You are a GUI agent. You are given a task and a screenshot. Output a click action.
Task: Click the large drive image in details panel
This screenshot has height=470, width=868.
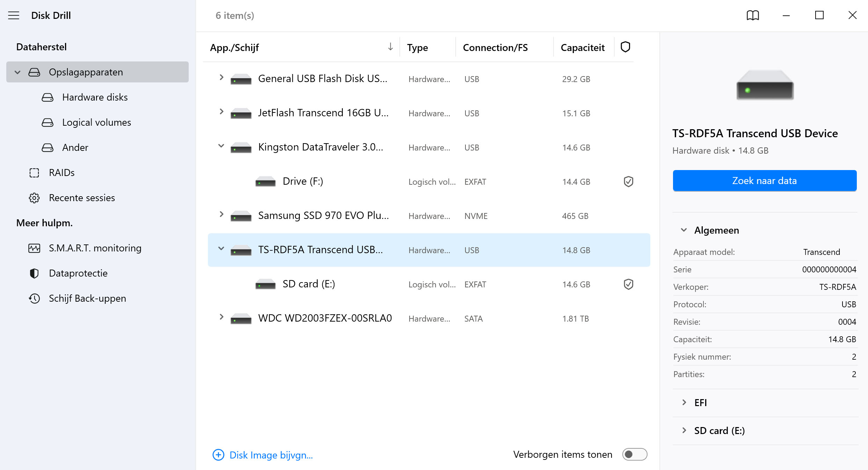(765, 85)
